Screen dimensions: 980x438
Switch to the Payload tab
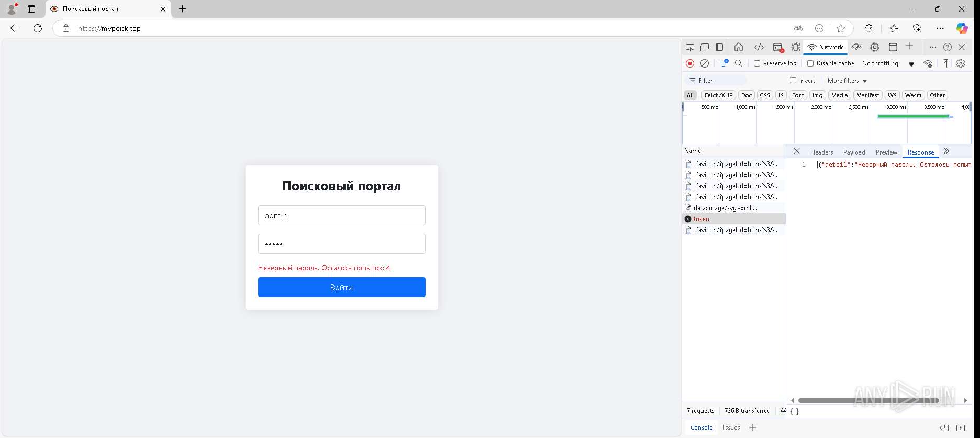tap(854, 152)
